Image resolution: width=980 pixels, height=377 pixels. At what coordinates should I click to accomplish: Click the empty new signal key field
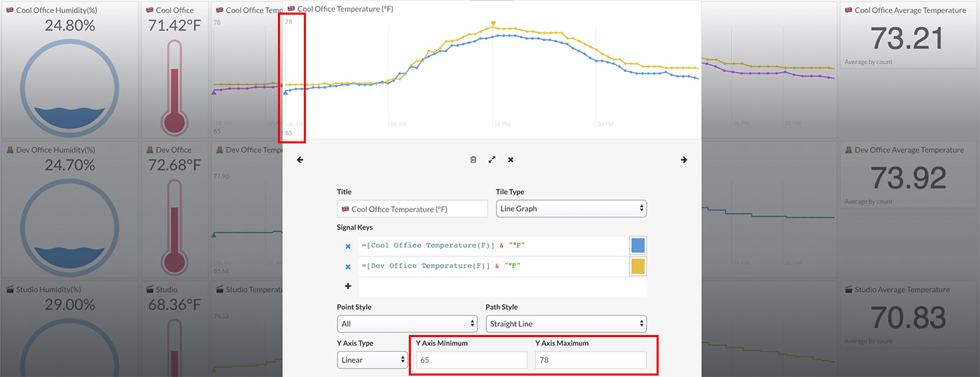click(503, 287)
